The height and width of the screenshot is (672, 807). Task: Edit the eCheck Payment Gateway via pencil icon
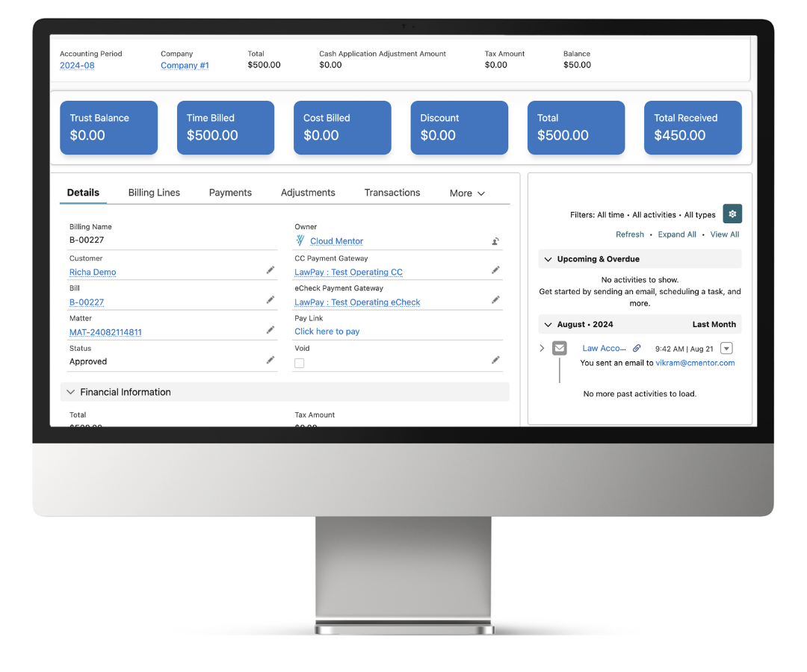click(495, 299)
